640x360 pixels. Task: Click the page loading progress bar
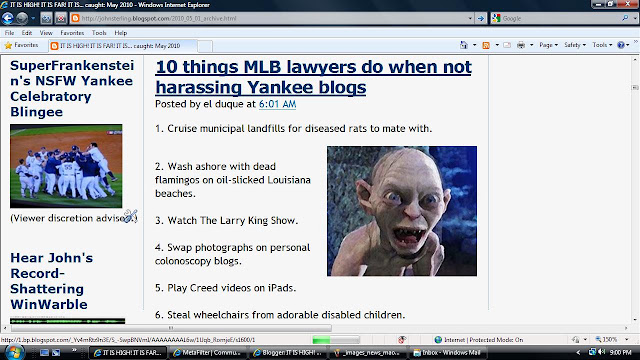[x=336, y=340]
